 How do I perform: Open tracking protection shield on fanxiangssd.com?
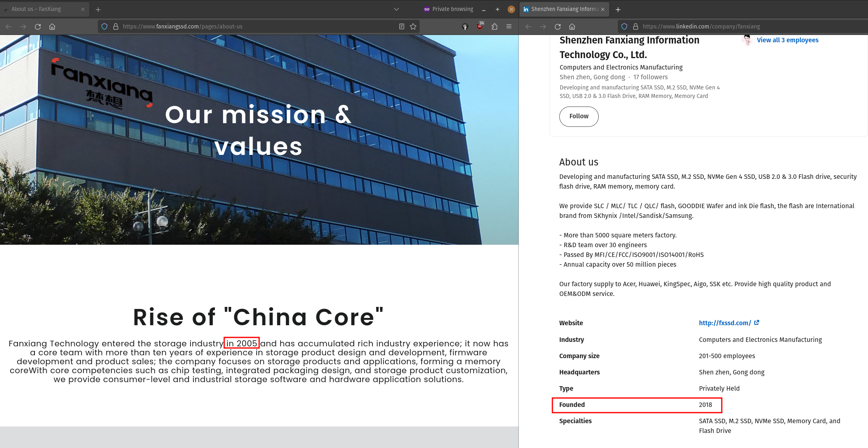[x=104, y=26]
